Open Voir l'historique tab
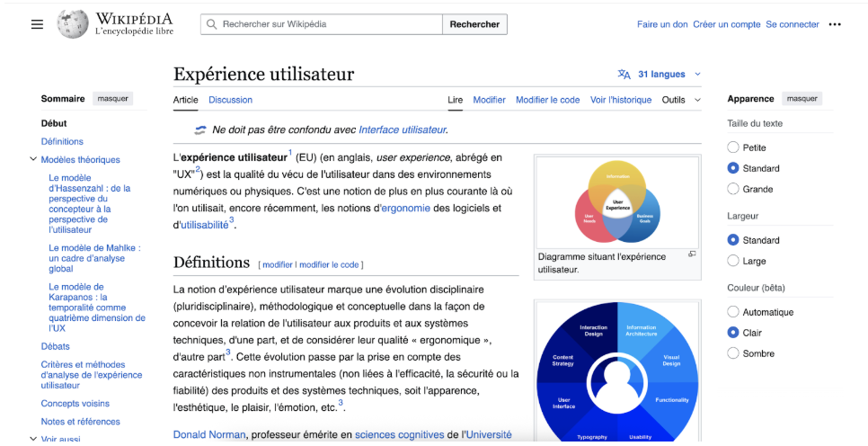868x446 pixels. point(621,100)
